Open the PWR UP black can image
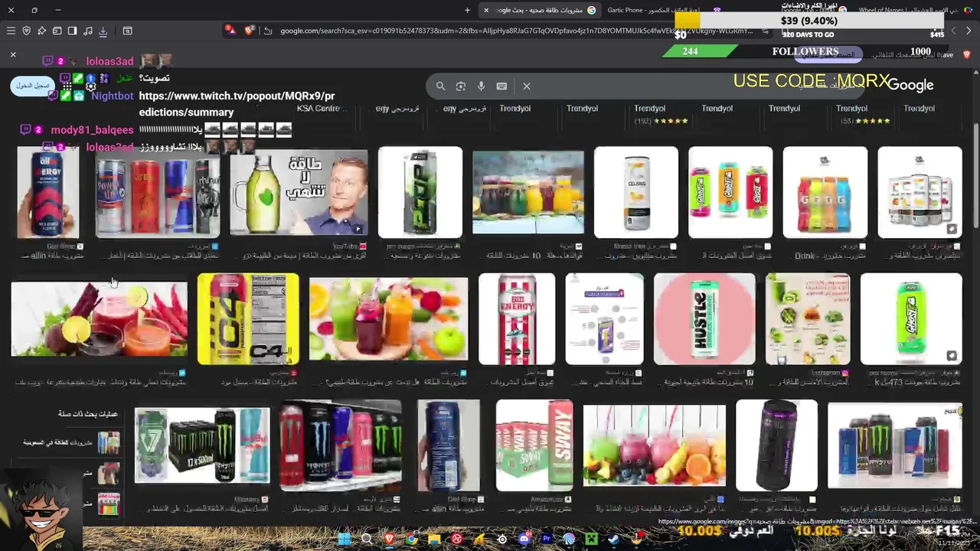This screenshot has width=980, height=551. point(420,192)
